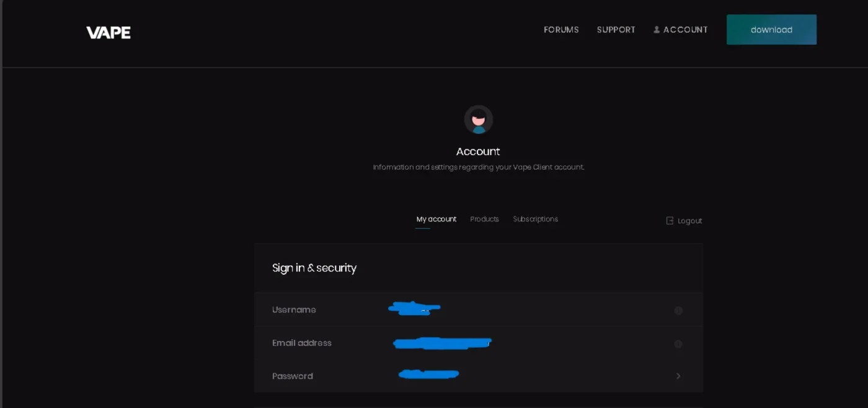The width and height of the screenshot is (868, 408).
Task: Switch to the Products tab
Action: (484, 220)
